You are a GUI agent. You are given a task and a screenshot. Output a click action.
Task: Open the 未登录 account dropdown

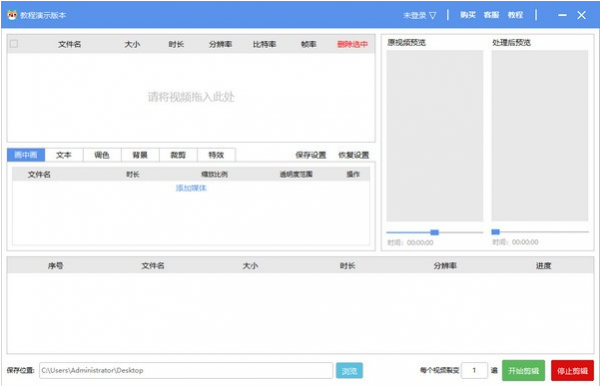[x=420, y=15]
